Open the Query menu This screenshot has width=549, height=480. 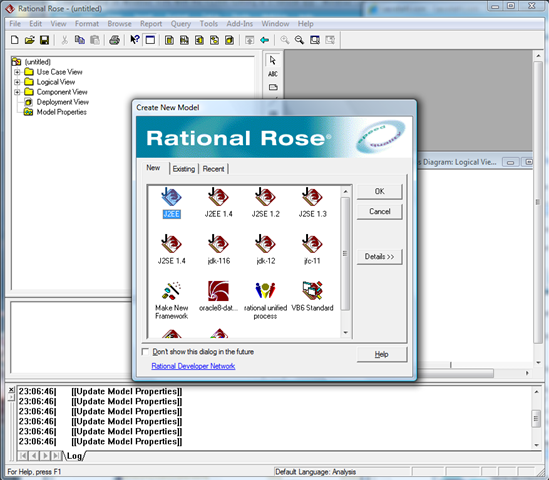pos(181,24)
